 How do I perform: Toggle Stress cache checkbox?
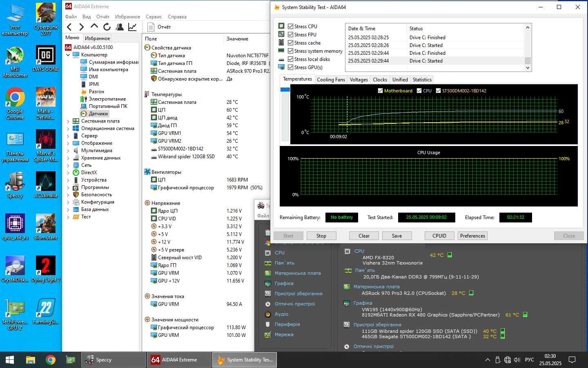(x=291, y=43)
